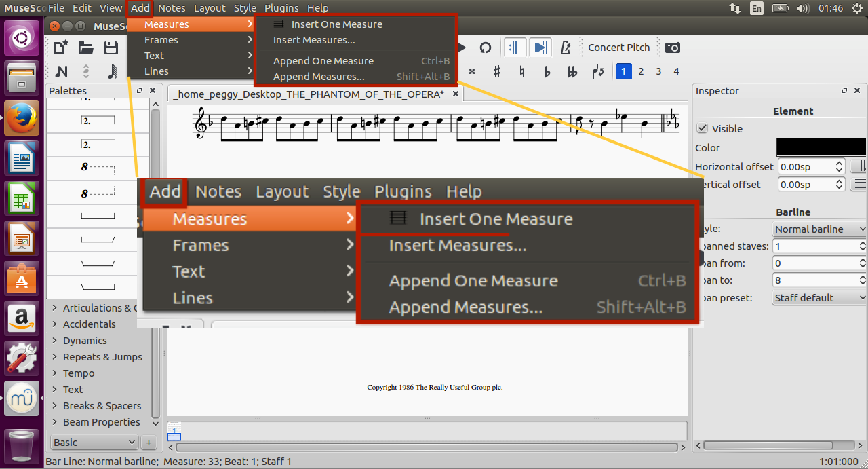Open the Frames submenu under Add
Screen dimensions: 868x469
point(191,40)
